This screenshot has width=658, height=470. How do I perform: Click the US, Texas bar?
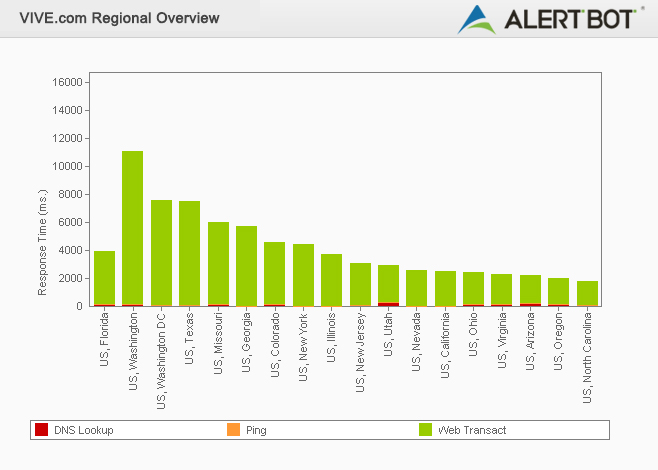point(189,253)
